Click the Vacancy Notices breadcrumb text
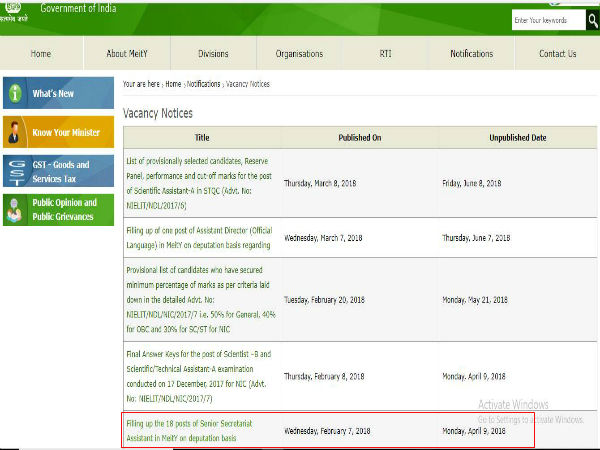This screenshot has height=450, width=600. point(248,84)
